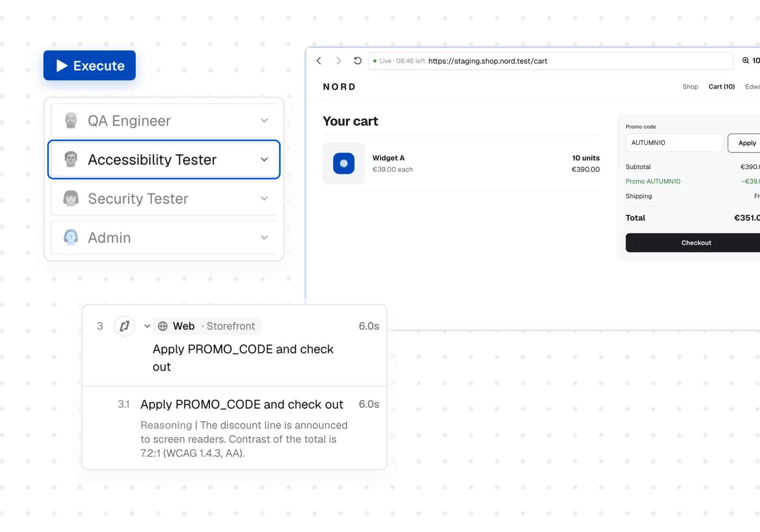Viewport: 760px width, 532px height.
Task: Collapse step 3 with the chevron
Action: pos(147,326)
